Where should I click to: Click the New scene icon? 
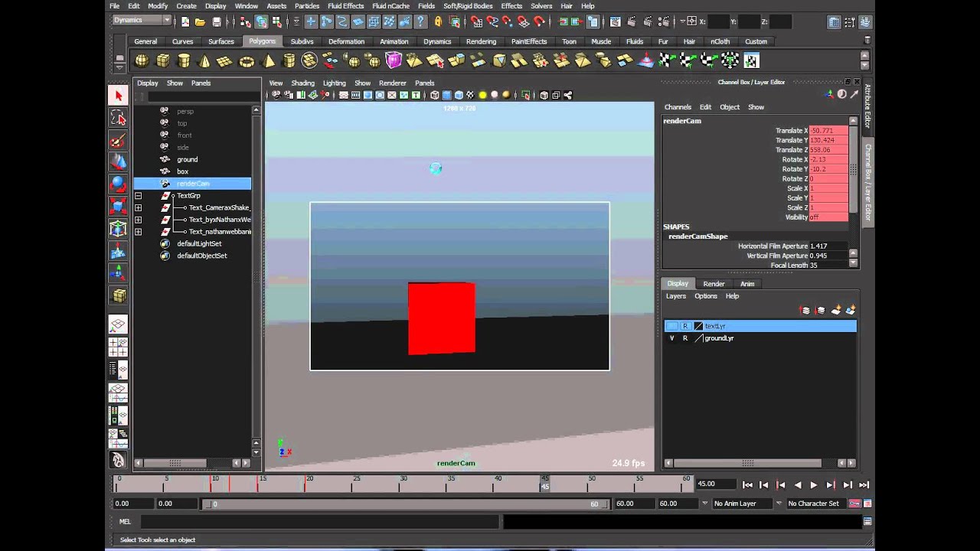pyautogui.click(x=185, y=21)
